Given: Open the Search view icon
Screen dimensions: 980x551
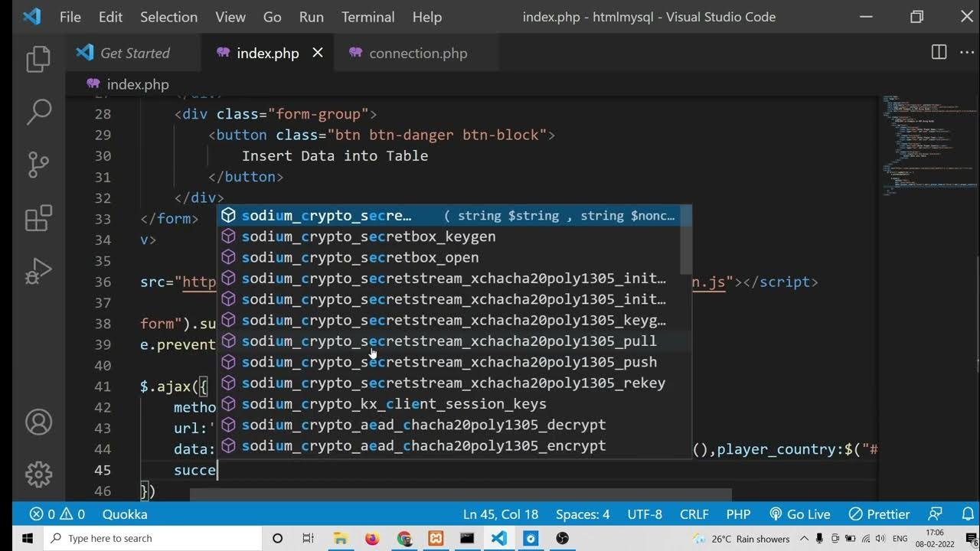Looking at the screenshot, I should tap(38, 112).
